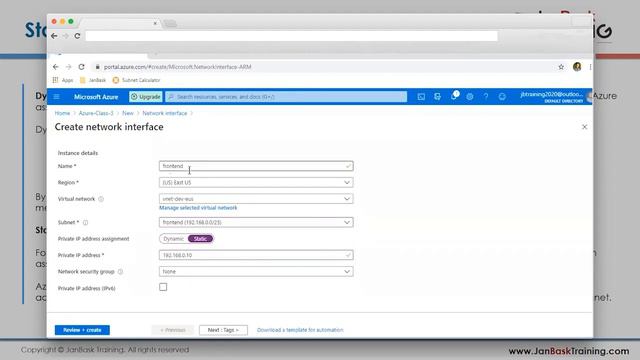This screenshot has width=640, height=360.
Task: Click the Previous button
Action: [x=172, y=330]
